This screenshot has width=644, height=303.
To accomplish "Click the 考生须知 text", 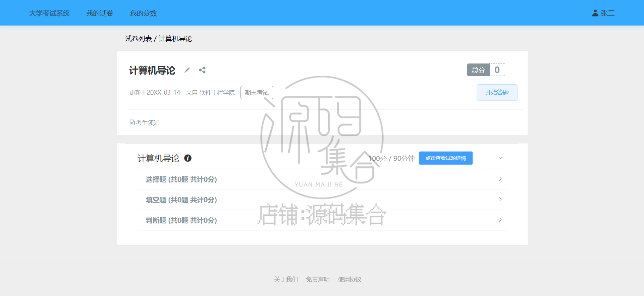I will pos(148,123).
